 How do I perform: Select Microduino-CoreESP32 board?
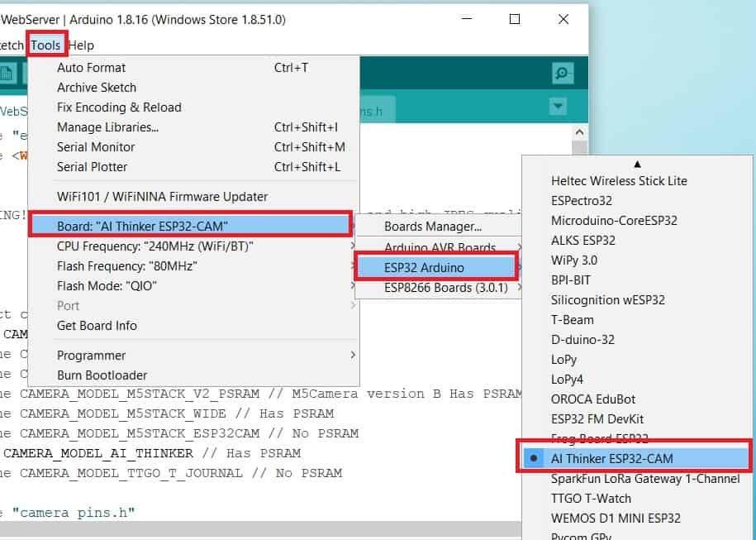point(637,220)
